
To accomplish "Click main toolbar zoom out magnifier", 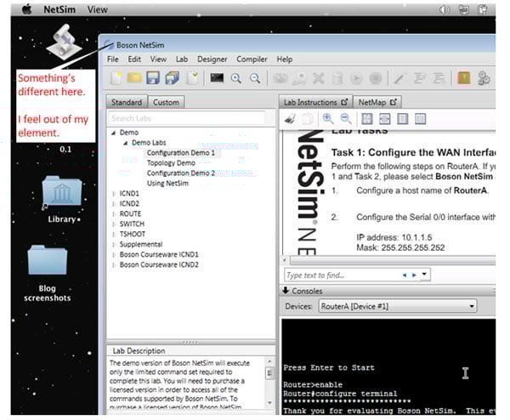I will point(255,78).
